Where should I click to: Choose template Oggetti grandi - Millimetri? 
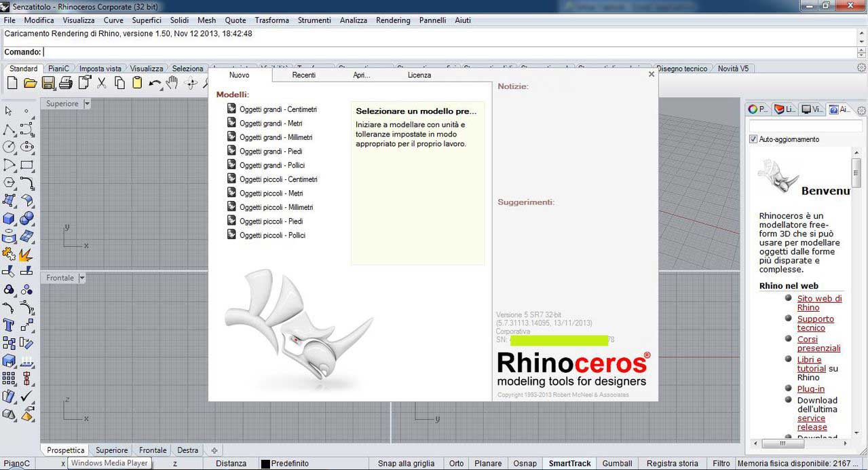click(270, 137)
